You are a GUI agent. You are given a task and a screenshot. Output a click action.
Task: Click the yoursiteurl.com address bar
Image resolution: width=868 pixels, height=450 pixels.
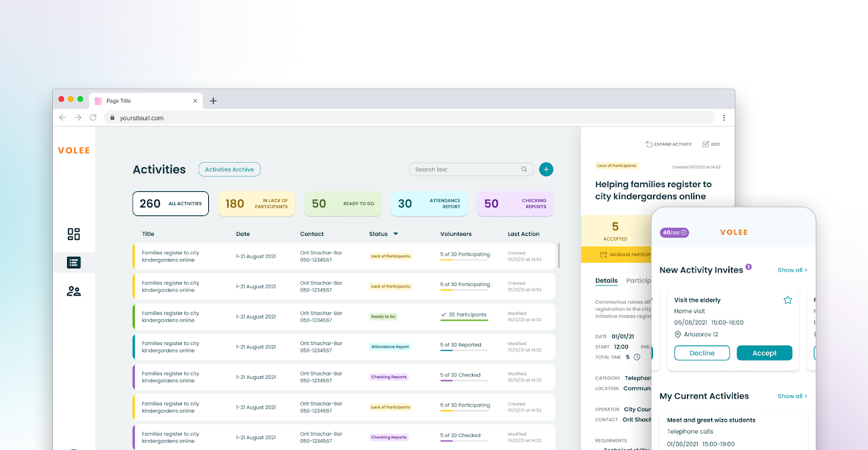coord(409,117)
